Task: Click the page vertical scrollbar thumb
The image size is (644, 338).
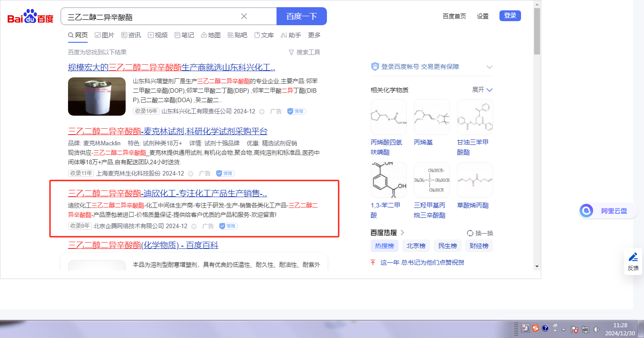Action: pyautogui.click(x=537, y=32)
